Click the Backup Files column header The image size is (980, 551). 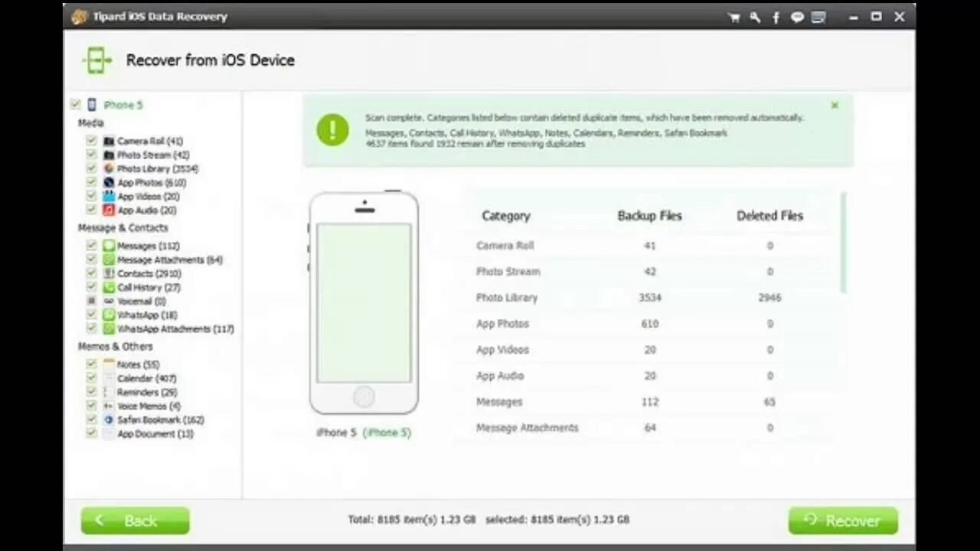(x=649, y=216)
